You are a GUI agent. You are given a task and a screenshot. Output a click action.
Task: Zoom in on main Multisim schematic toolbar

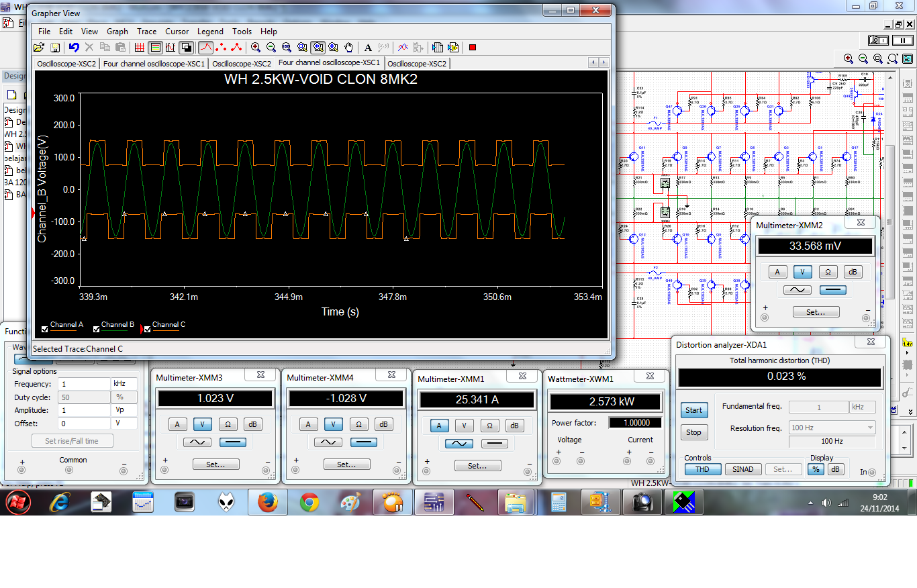(849, 58)
